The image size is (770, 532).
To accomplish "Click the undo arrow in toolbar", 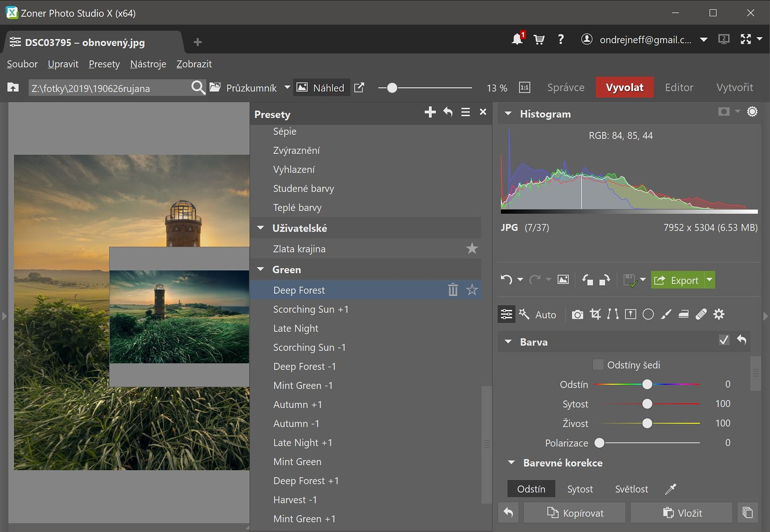I will pos(506,280).
